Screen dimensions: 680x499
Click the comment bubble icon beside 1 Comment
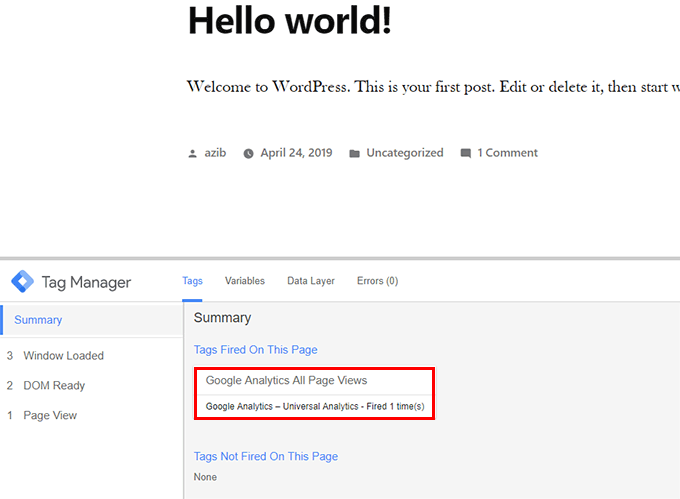click(466, 153)
